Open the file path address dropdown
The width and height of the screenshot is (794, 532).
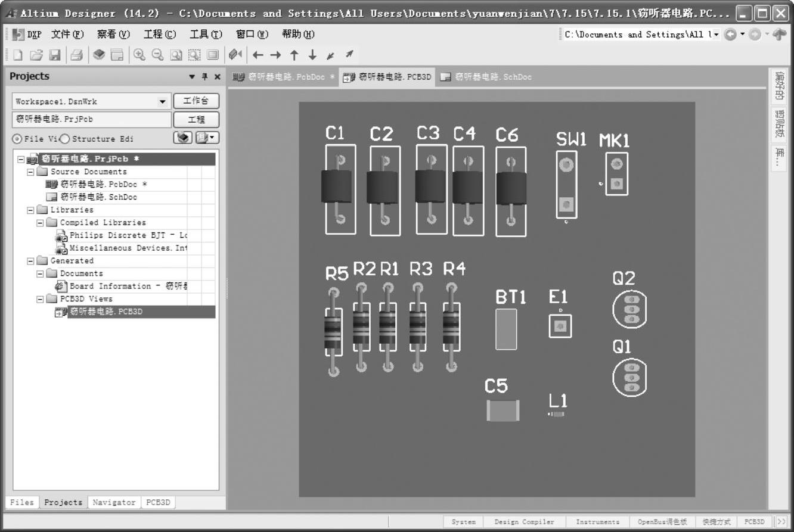point(715,35)
